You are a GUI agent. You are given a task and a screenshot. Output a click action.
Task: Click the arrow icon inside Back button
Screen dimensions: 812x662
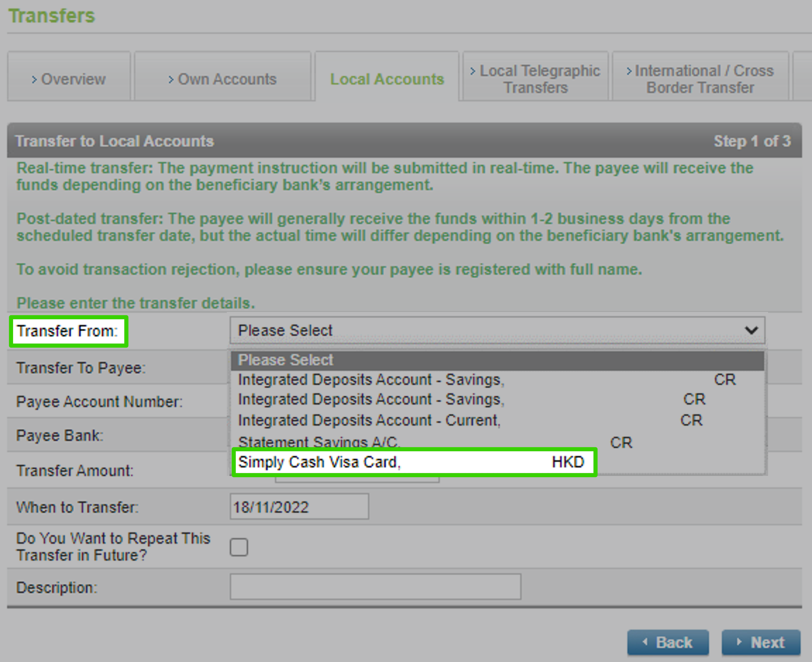[x=646, y=642]
